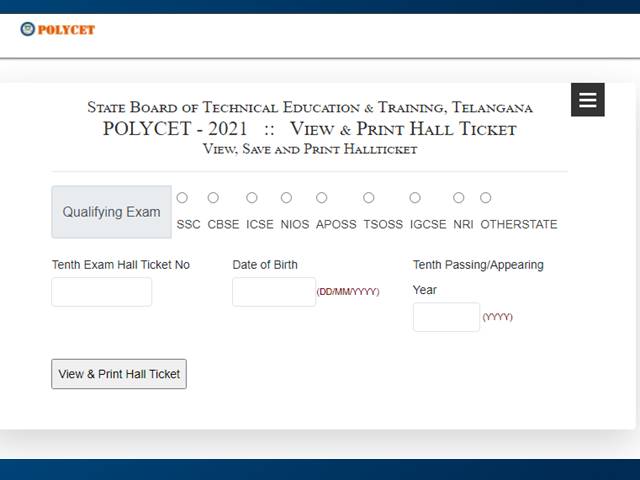Click the 'State Board of Technical Education' title

tap(310, 107)
